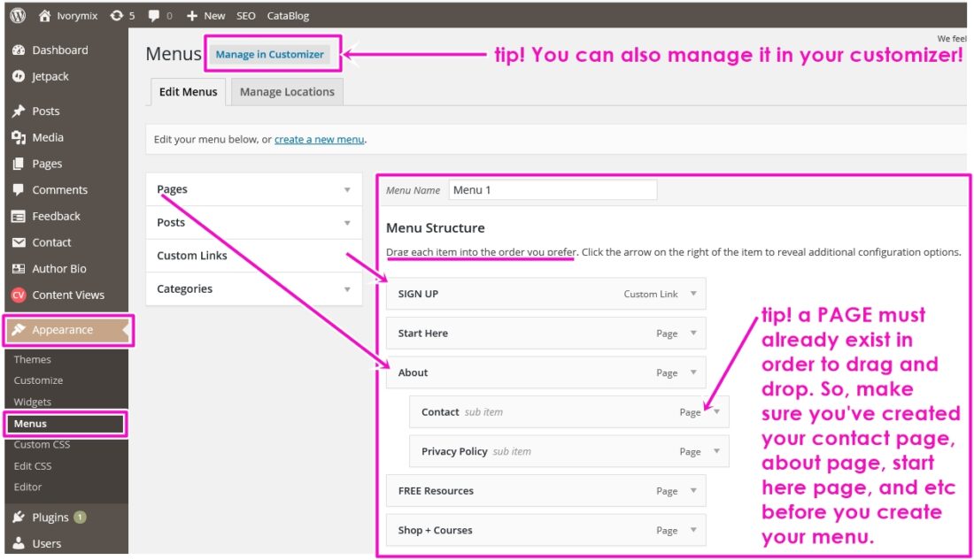Open the CataBlog toolbar item

286,15
